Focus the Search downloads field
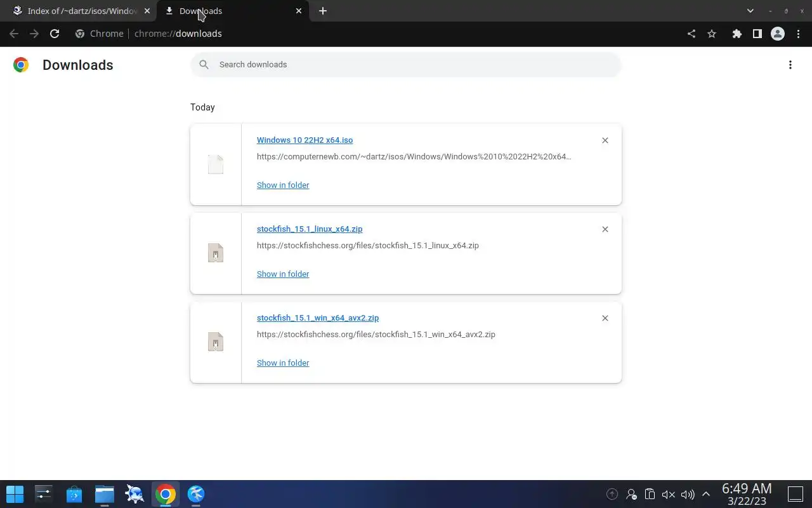Image resolution: width=812 pixels, height=508 pixels. 406,65
